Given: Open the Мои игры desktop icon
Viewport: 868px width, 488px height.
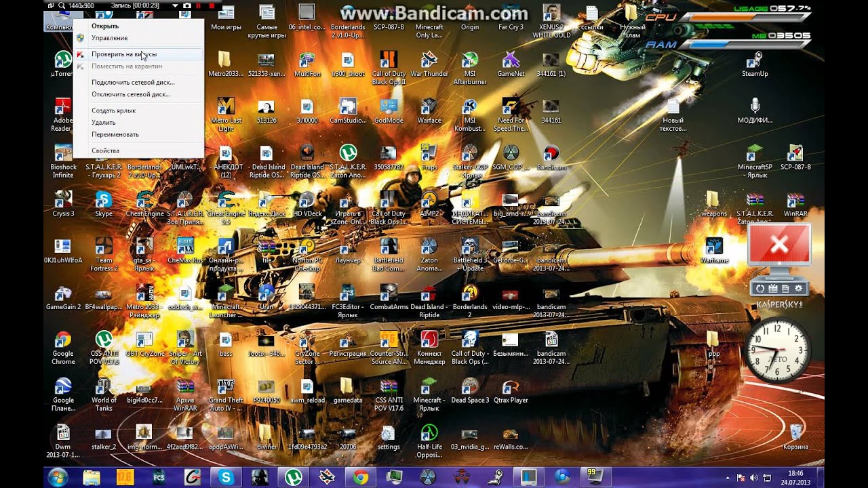Looking at the screenshot, I should tap(226, 17).
